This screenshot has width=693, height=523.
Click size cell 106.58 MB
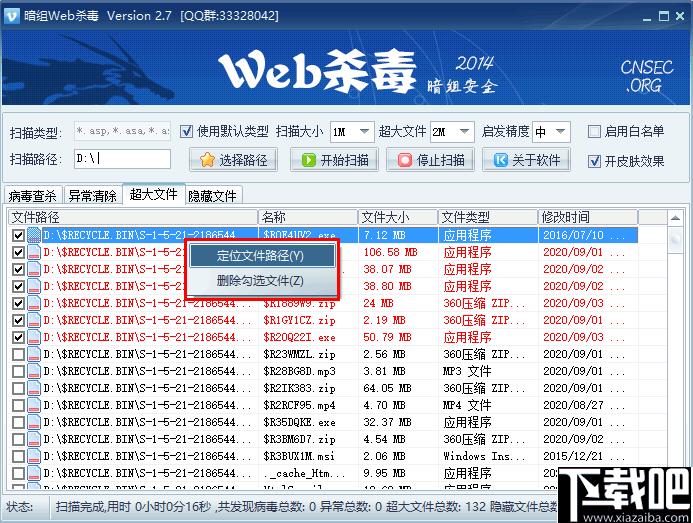(390, 252)
